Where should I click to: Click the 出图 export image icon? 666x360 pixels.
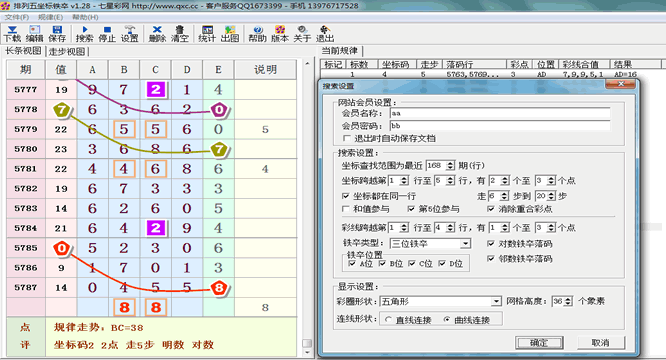(230, 34)
